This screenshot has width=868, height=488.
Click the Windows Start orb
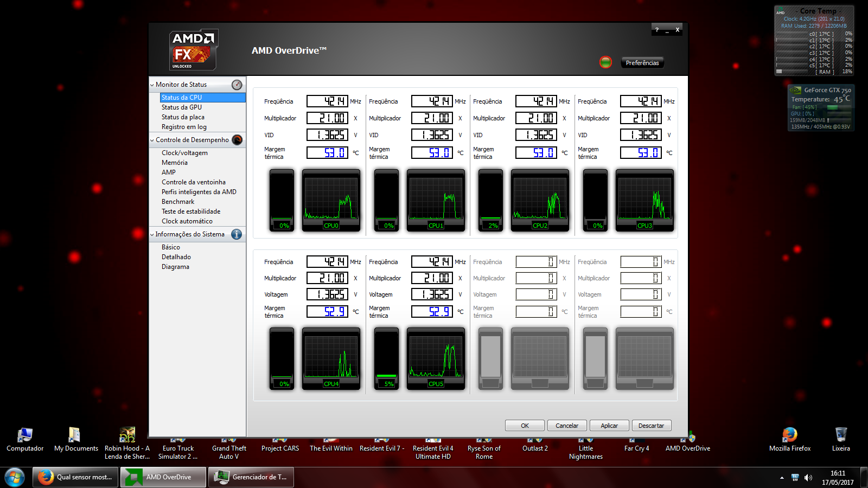(15, 478)
